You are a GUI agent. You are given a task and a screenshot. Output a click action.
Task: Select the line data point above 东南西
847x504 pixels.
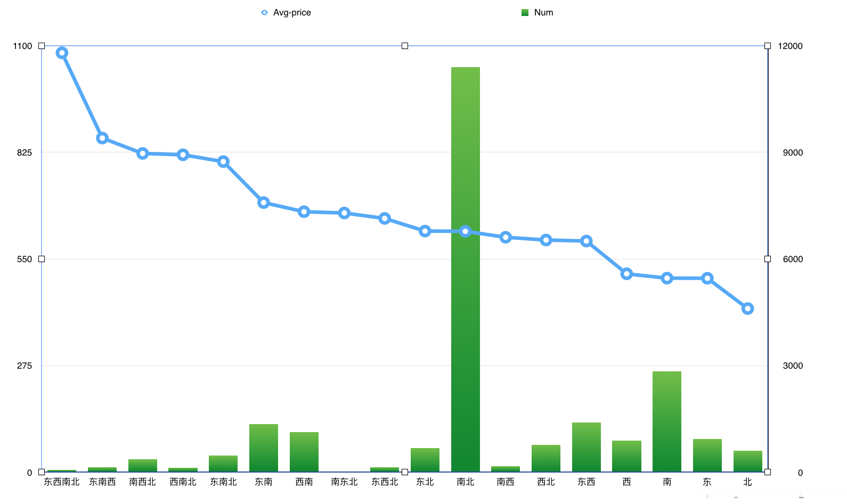coord(102,138)
